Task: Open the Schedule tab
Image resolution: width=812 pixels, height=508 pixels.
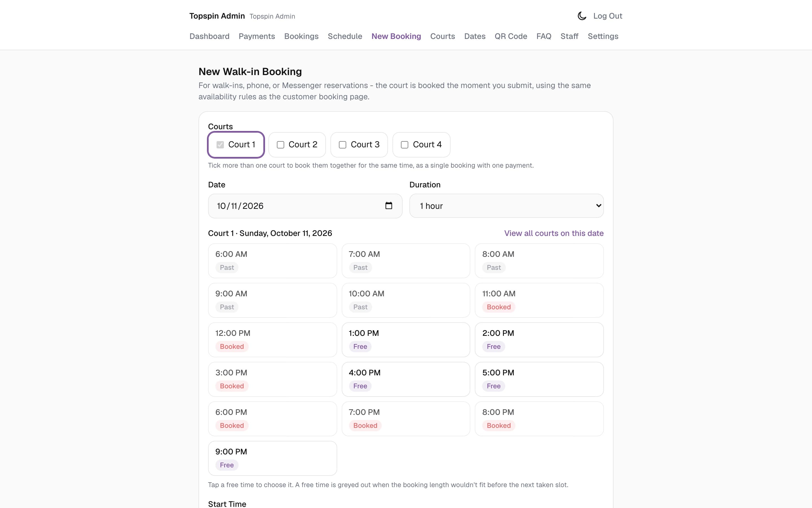Action: point(345,36)
